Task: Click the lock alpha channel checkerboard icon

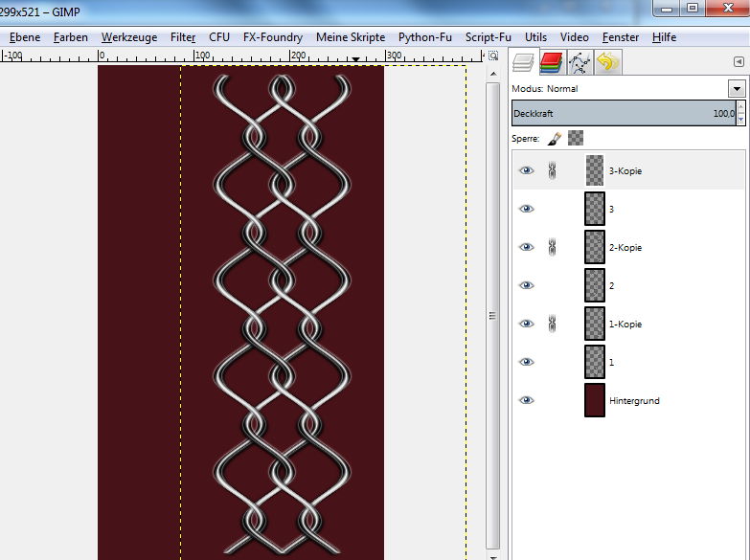Action: pos(576,138)
